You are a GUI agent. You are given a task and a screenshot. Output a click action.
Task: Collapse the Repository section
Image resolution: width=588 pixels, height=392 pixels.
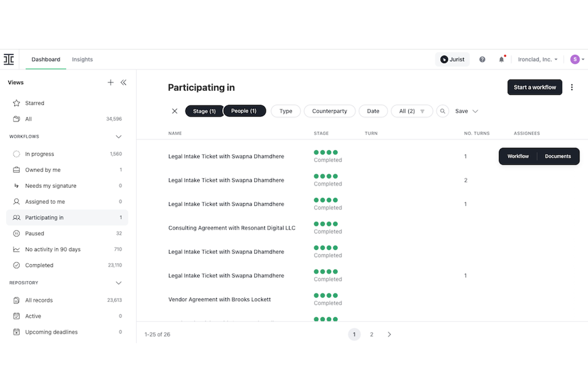point(118,283)
